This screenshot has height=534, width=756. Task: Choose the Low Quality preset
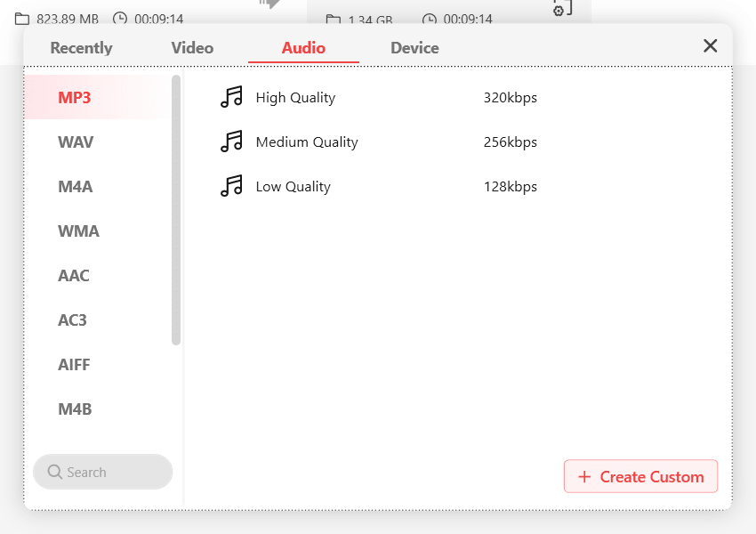294,186
